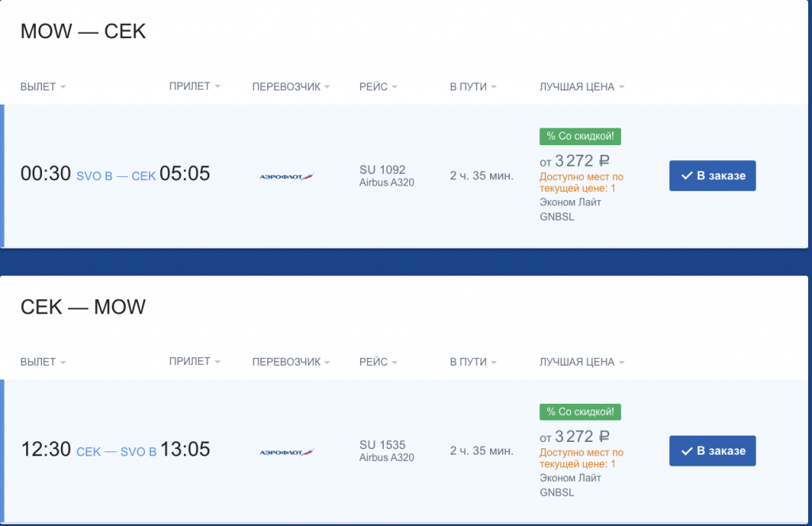This screenshot has height=526, width=812.
Task: Sort CEK — MOW flights by arrival (Прилет)
Action: click(x=194, y=362)
